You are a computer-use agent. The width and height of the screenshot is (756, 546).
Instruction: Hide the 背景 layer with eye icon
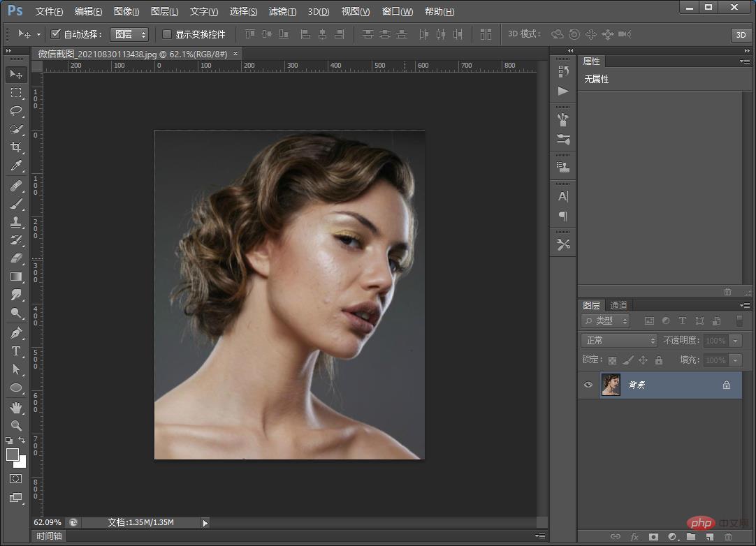click(588, 385)
